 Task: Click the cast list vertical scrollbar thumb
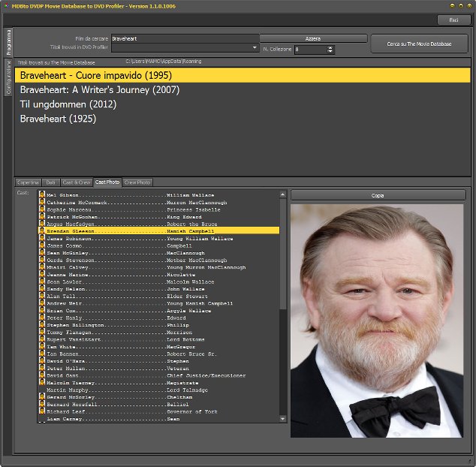[x=282, y=254]
